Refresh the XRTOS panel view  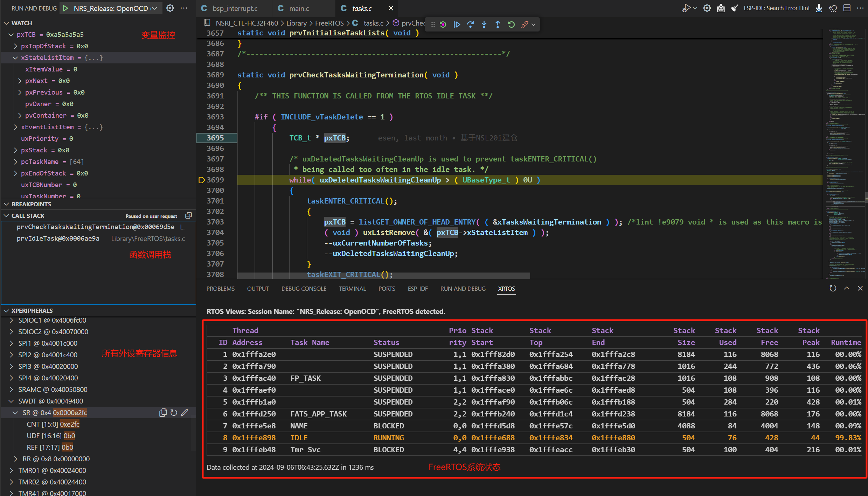833,288
